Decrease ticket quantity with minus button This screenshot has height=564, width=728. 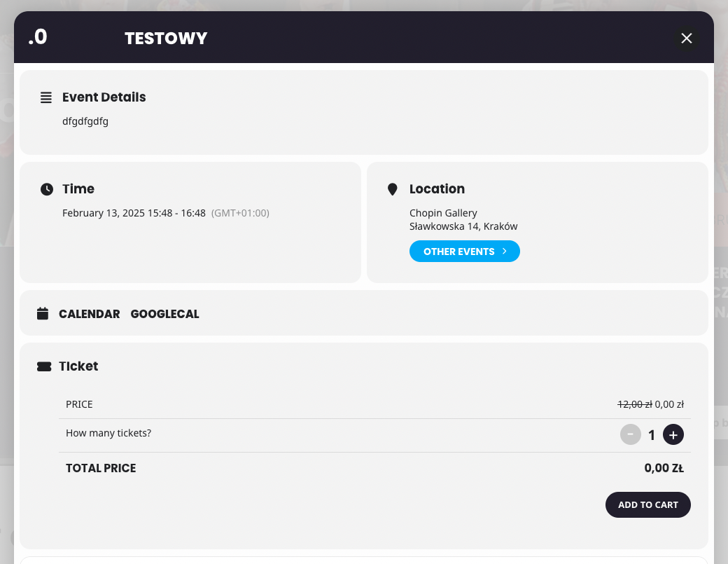[630, 434]
